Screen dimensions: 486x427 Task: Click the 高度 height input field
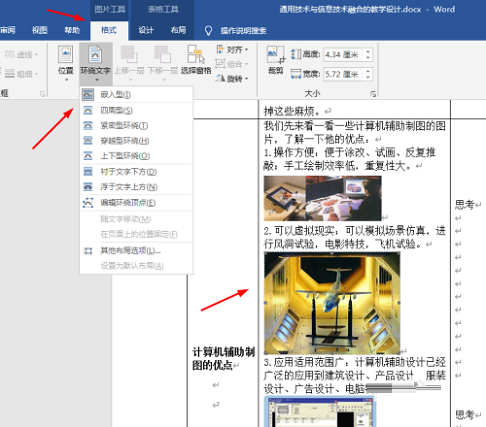click(343, 54)
